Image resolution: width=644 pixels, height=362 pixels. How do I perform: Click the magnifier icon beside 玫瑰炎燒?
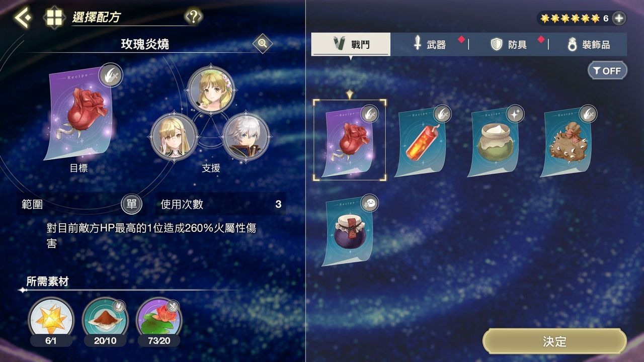262,44
